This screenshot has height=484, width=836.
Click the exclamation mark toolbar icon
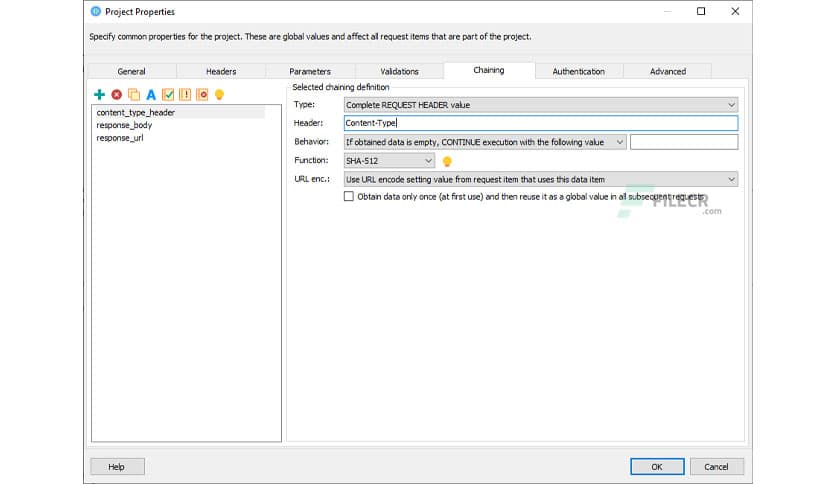(x=185, y=94)
